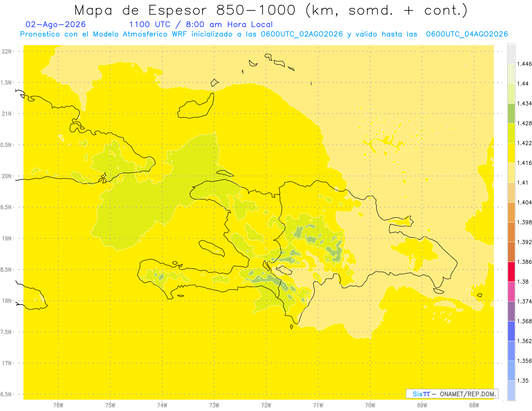
Task: Select the latitude label '8.5N'
Action: pos(7,270)
